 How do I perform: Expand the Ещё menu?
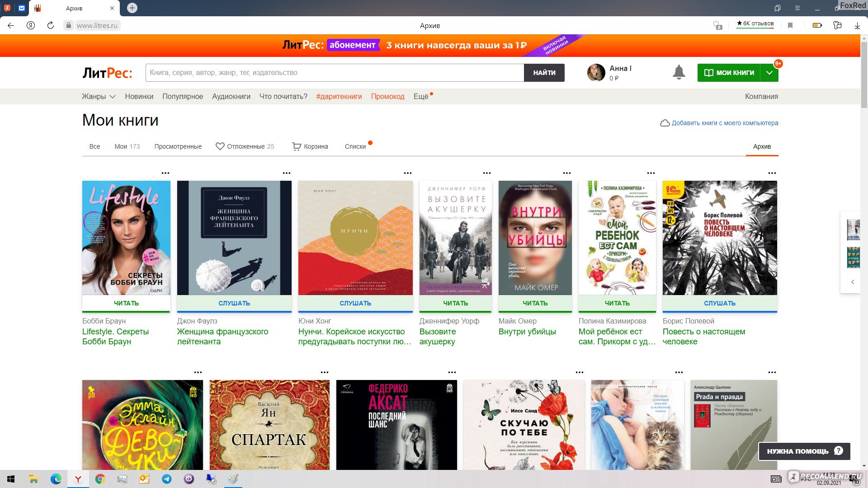[421, 96]
